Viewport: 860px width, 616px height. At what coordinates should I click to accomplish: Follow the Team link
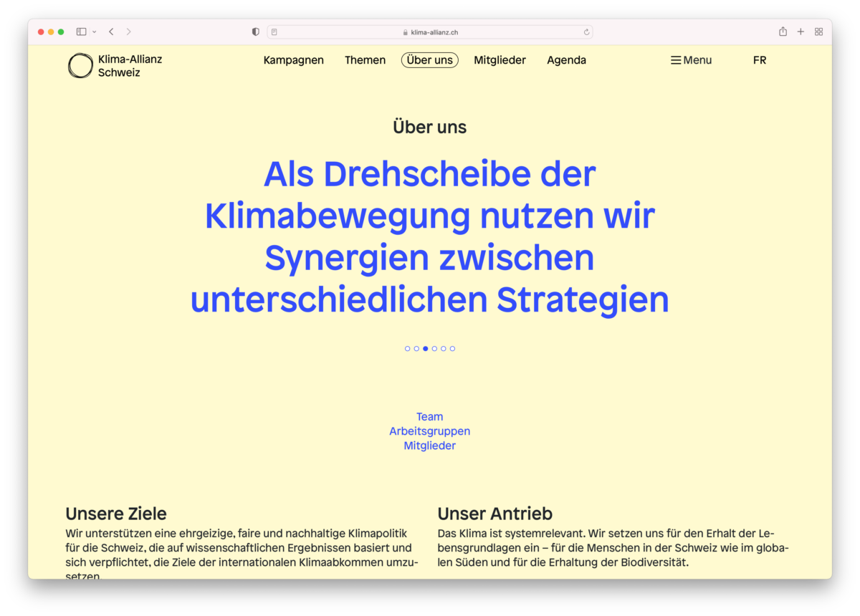click(429, 417)
